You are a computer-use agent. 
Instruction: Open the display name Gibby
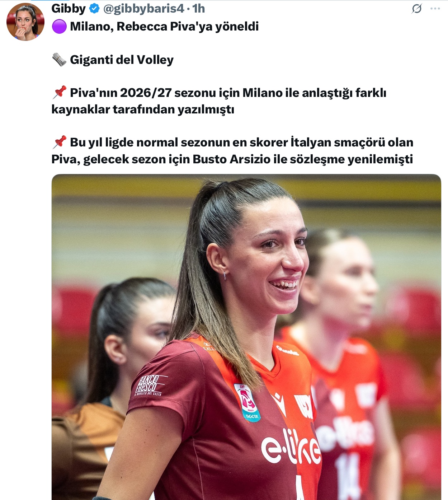[x=69, y=8]
